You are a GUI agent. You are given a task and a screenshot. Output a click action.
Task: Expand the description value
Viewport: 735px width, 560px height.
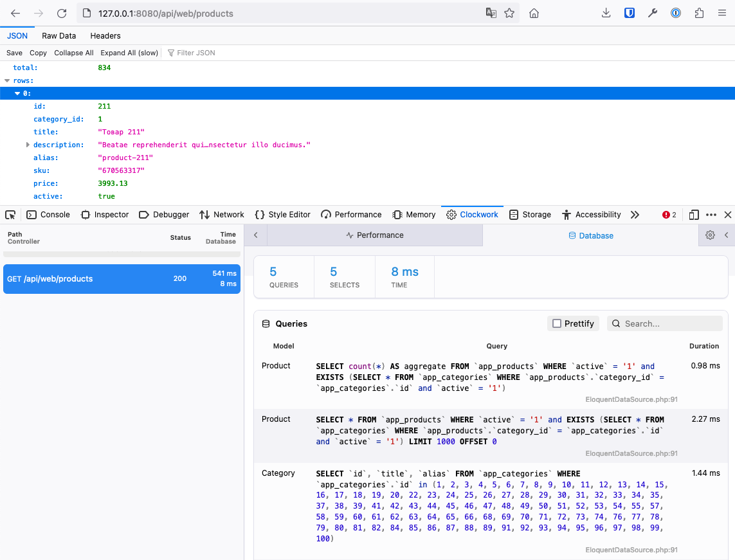[28, 145]
